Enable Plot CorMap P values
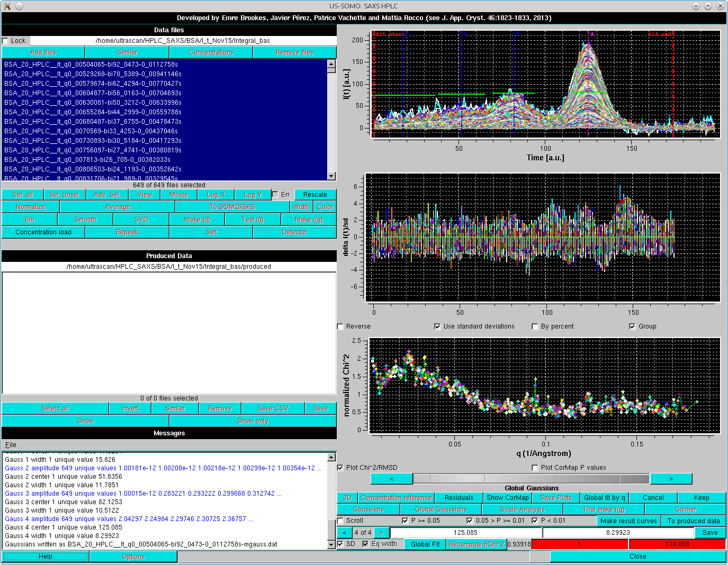Screen dimensions: 728x565 [x=535, y=468]
